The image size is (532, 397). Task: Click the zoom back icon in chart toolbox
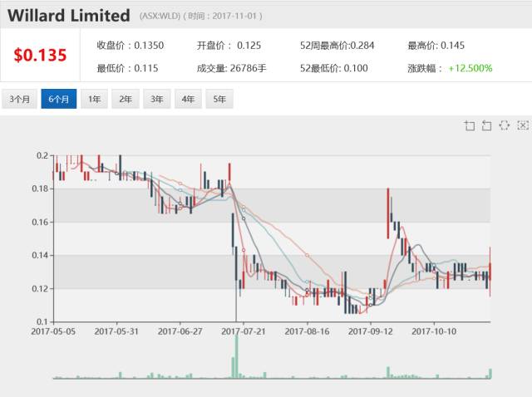(x=486, y=125)
